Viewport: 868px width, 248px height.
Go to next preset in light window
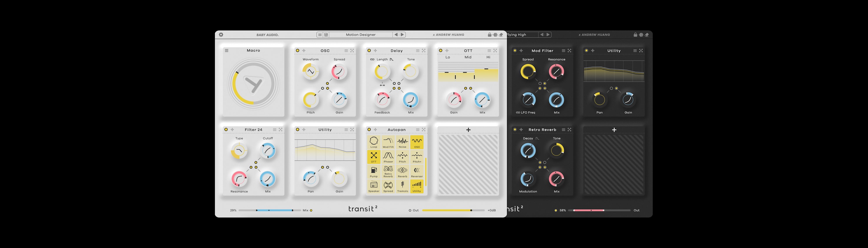click(x=402, y=35)
